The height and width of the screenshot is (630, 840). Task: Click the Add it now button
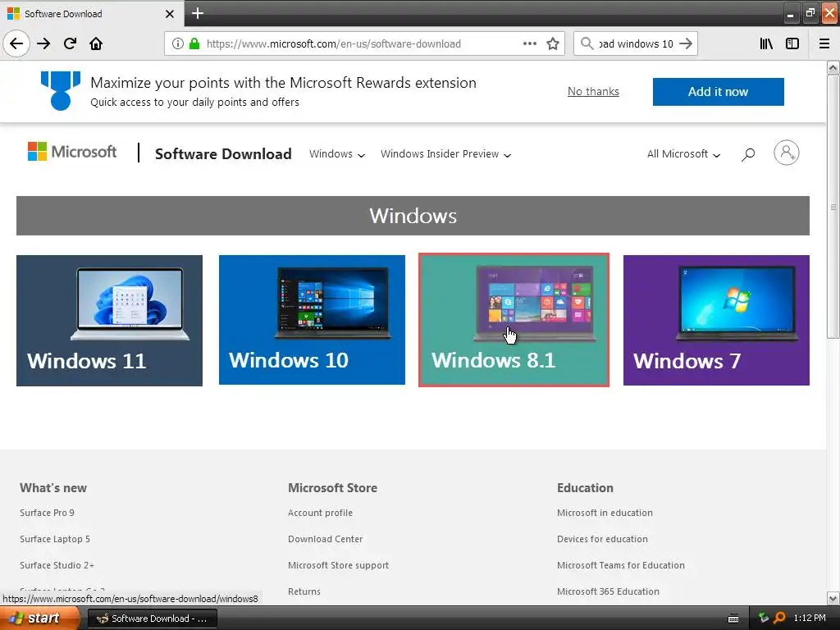coord(718,92)
